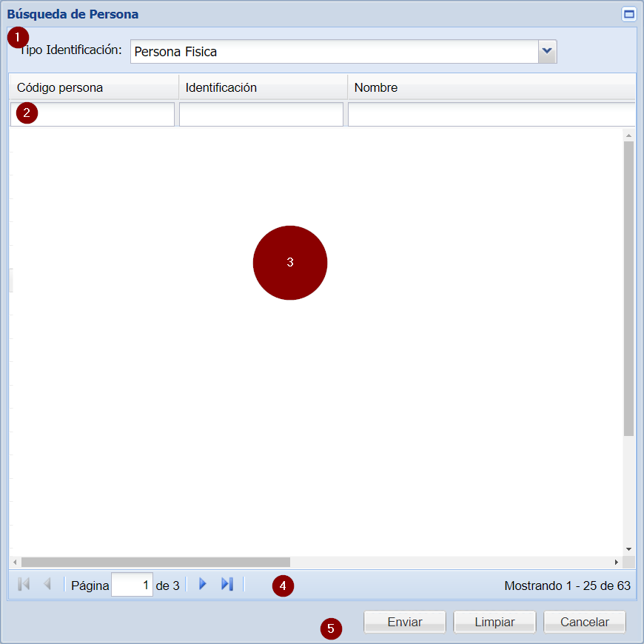The height and width of the screenshot is (644, 644).
Task: Focus the Identificación filter field
Action: 261,114
